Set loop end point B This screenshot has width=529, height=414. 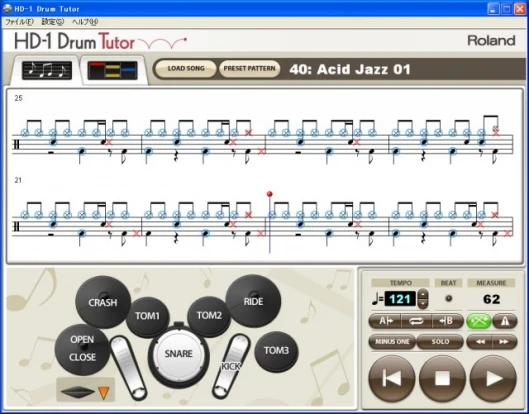447,321
